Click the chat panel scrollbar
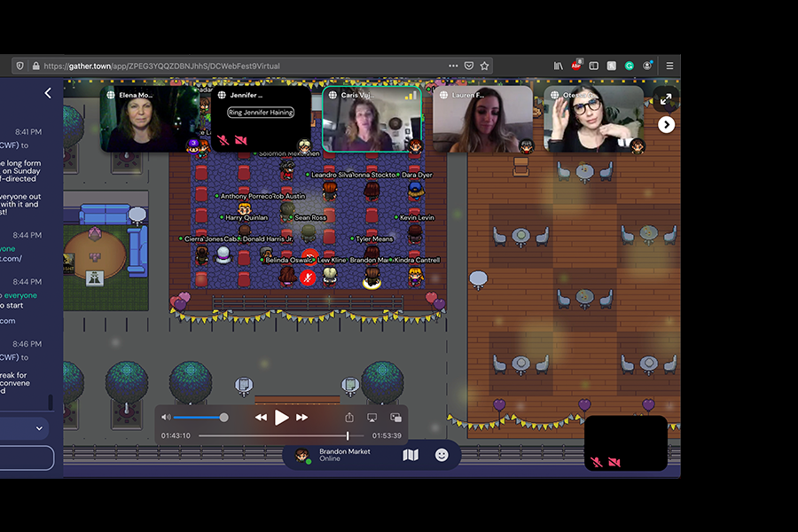Image resolution: width=798 pixels, height=532 pixels. (51, 403)
